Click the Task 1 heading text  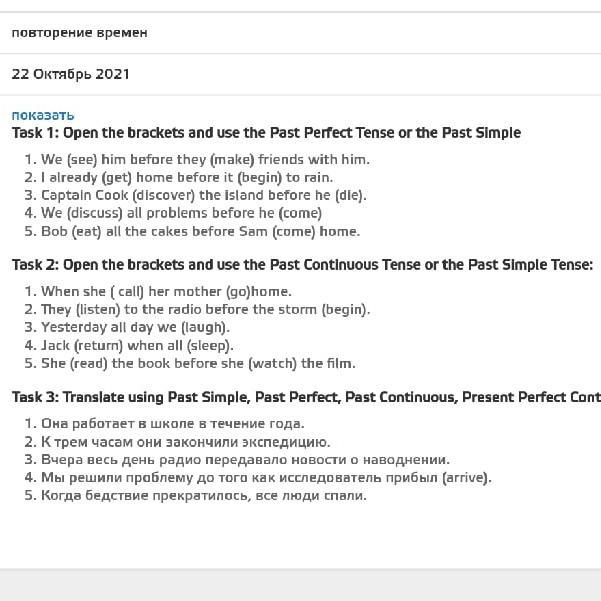point(266,133)
